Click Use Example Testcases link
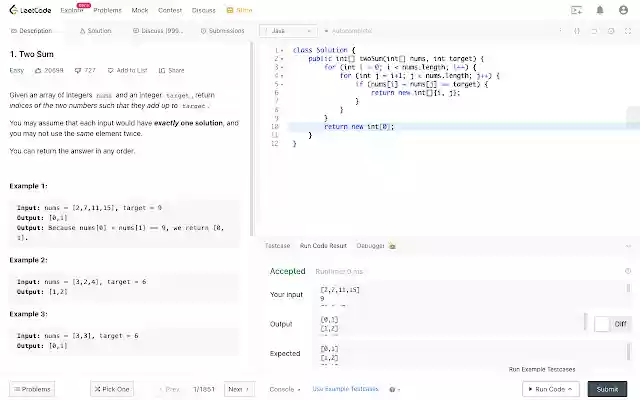 346,389
